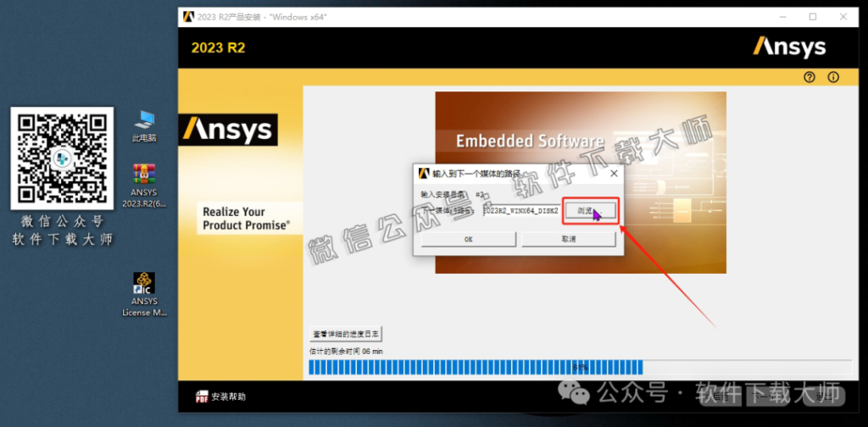Open the 安装帮助 PDF icon

[x=202, y=396]
